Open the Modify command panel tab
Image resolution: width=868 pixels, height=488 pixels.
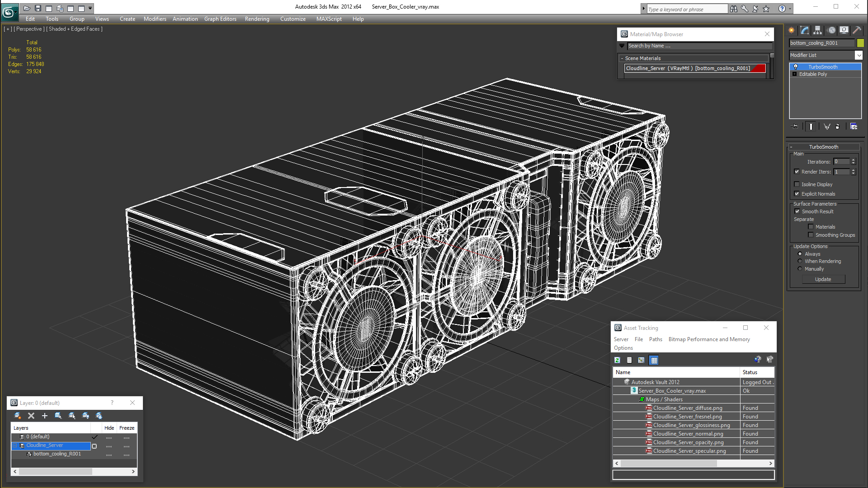click(805, 30)
